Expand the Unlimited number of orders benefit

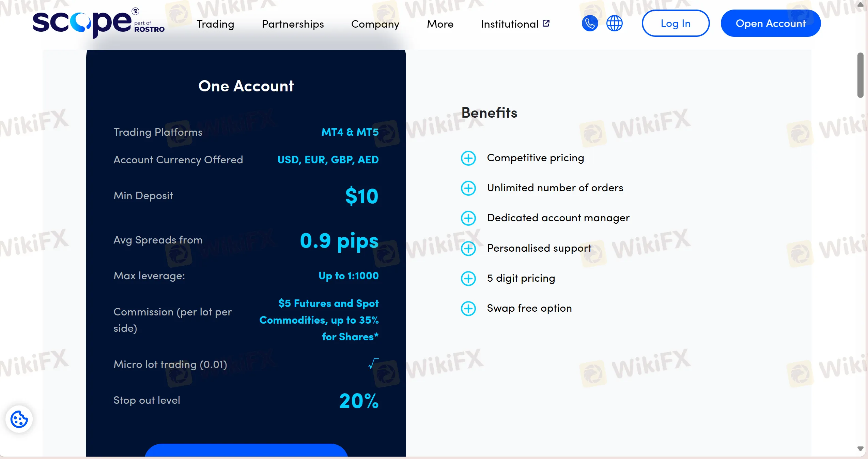click(x=468, y=188)
